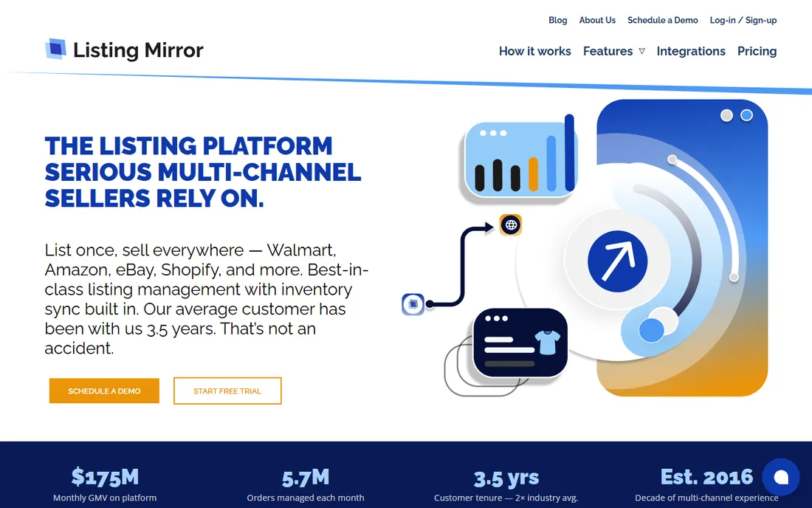This screenshot has width=812, height=508.
Task: Click 'Decade of multi-channel experience' text
Action: click(706, 498)
